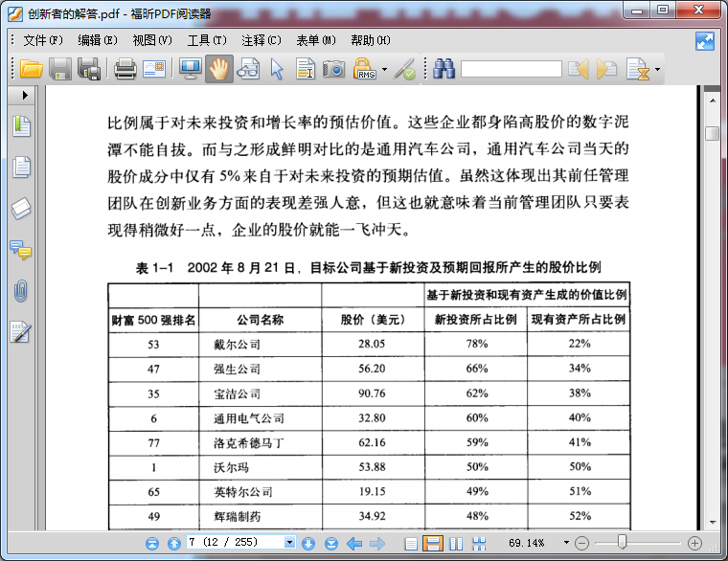Screen dimensions: 728x561
Task: Zoom in with plus button
Action: [x=694, y=543]
